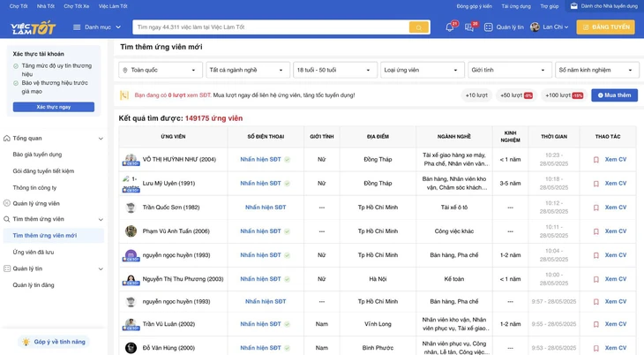Reveal phone number of Trần Quốc Sơn
644x355 pixels.
266,208
